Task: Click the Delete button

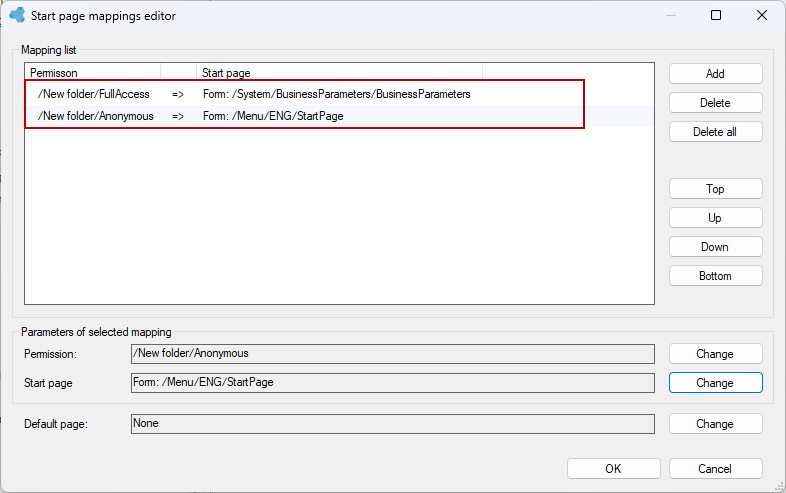Action: 715,103
